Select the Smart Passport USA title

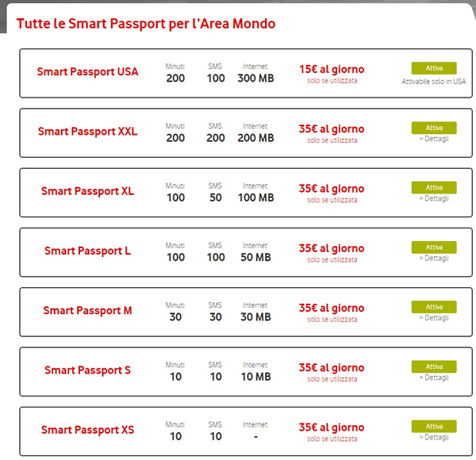click(87, 72)
